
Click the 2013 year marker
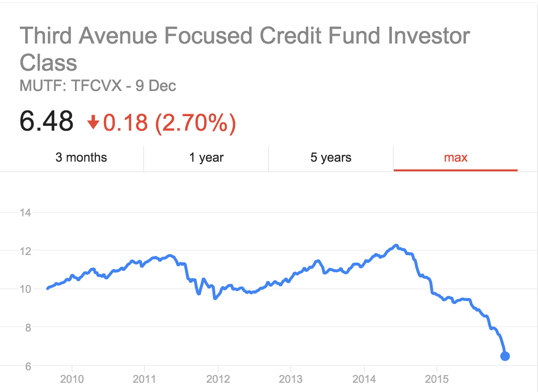(x=291, y=378)
